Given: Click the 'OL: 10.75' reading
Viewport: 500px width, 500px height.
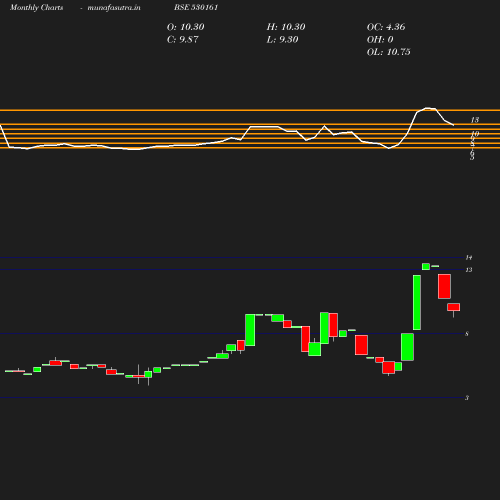Looking at the screenshot, I should (389, 52).
